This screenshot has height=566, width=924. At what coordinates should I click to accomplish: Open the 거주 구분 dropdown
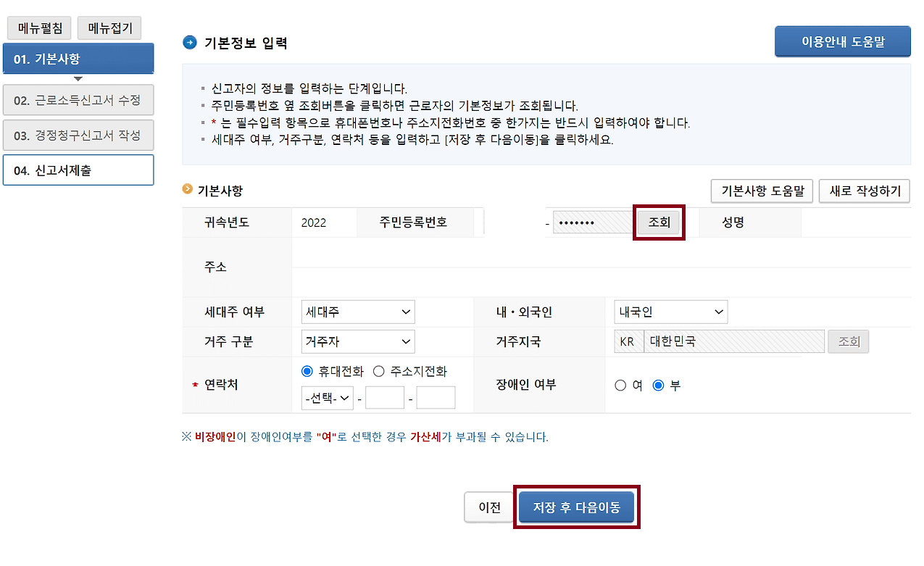357,341
